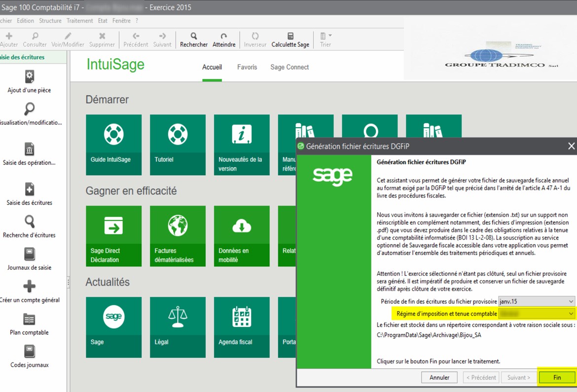Cancel the DGFiP wizard with Annuler

pyautogui.click(x=439, y=377)
